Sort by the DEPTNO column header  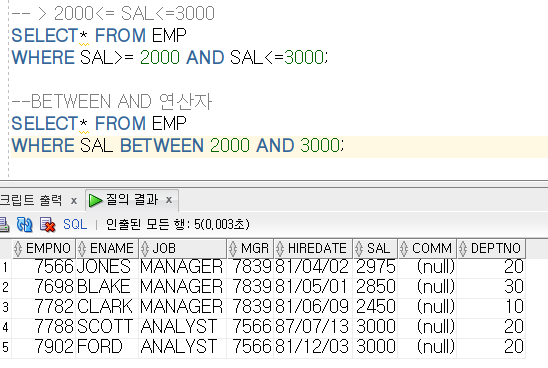[x=491, y=248]
